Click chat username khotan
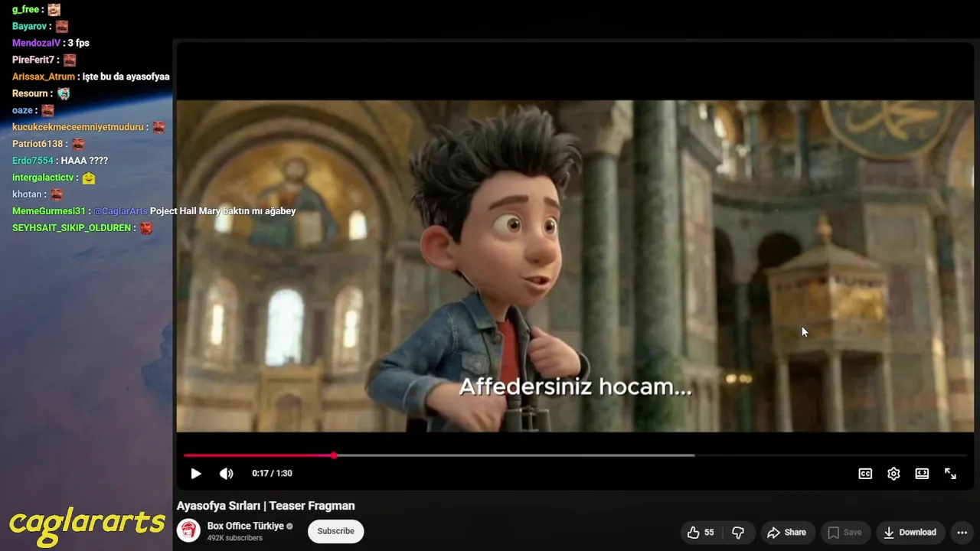Image resolution: width=980 pixels, height=551 pixels. coord(27,195)
